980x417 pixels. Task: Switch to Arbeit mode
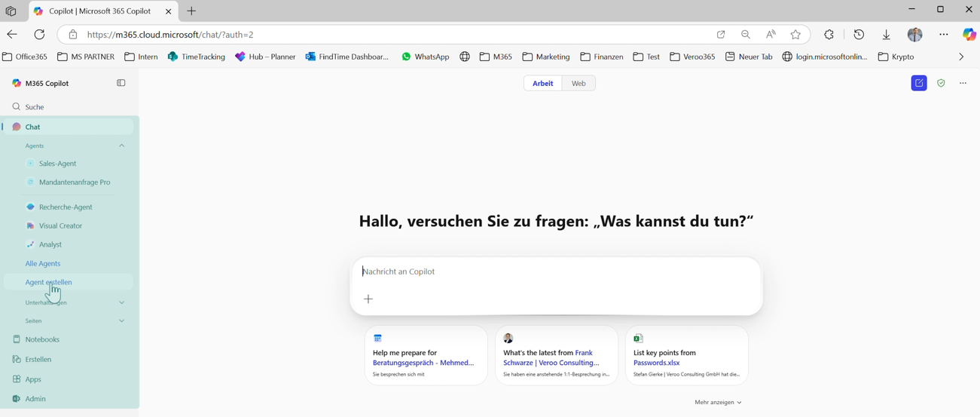(x=542, y=83)
